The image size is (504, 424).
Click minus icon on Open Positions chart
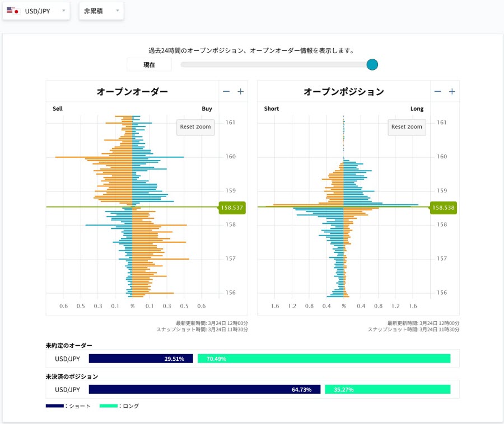point(438,92)
